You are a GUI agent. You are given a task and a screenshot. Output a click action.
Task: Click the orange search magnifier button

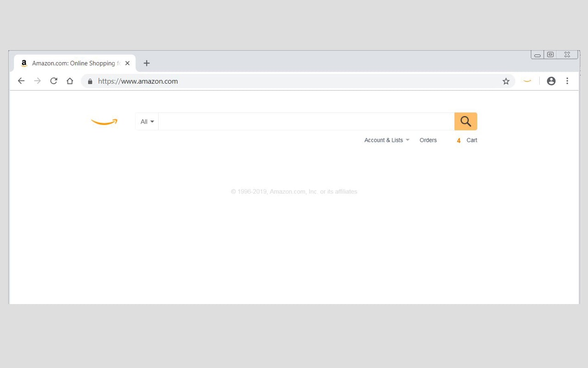[465, 121]
